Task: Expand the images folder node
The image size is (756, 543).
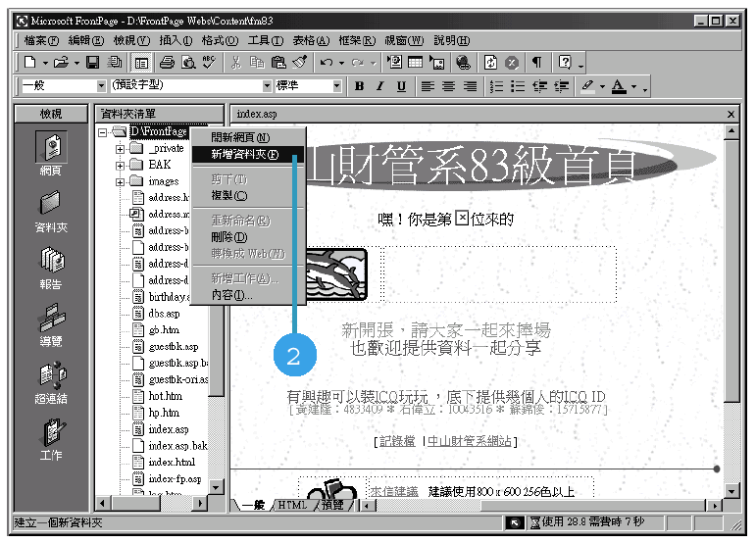Action: click(120, 182)
